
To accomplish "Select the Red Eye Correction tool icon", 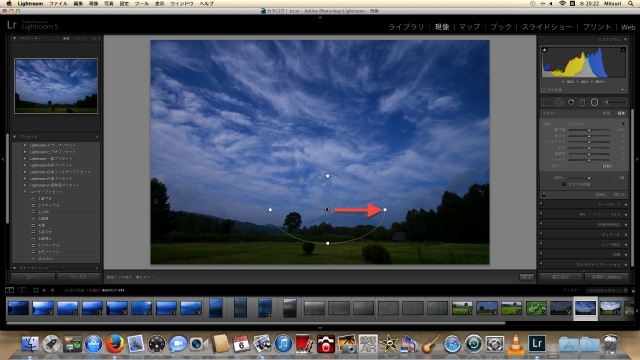I will 571,102.
